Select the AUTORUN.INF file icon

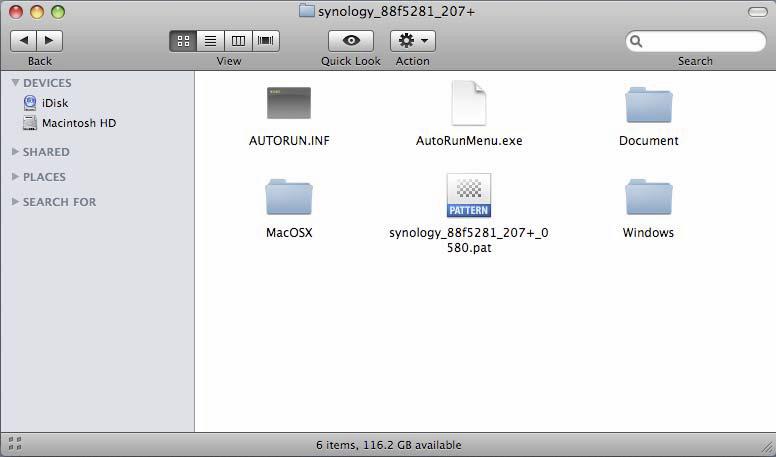pos(289,103)
